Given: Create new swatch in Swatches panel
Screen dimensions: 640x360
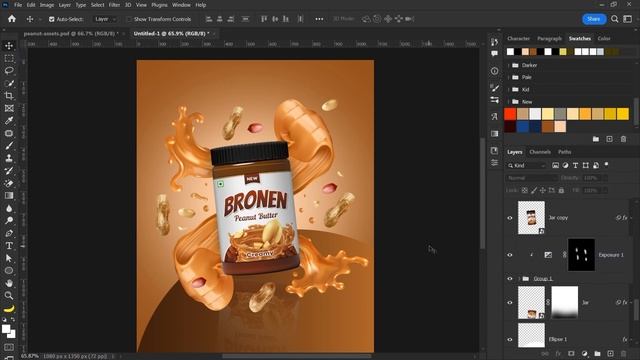Looking at the screenshot, I should (x=609, y=139).
